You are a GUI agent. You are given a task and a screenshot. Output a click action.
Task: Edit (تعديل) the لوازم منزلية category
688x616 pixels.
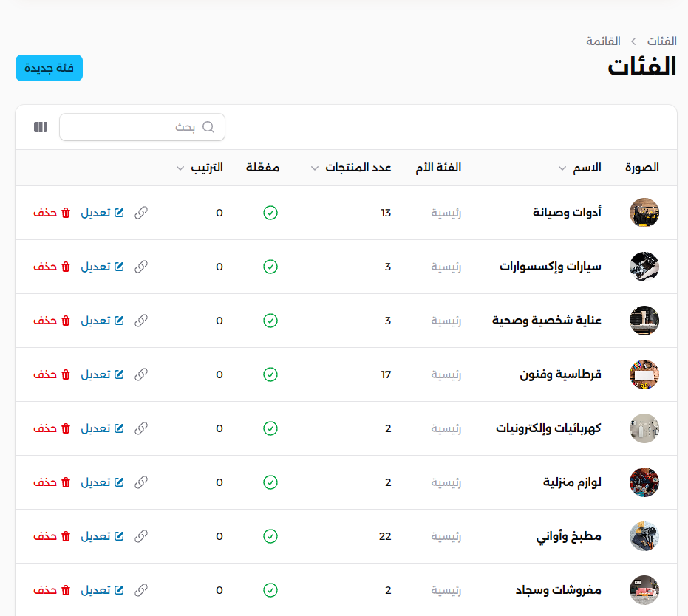[102, 482]
